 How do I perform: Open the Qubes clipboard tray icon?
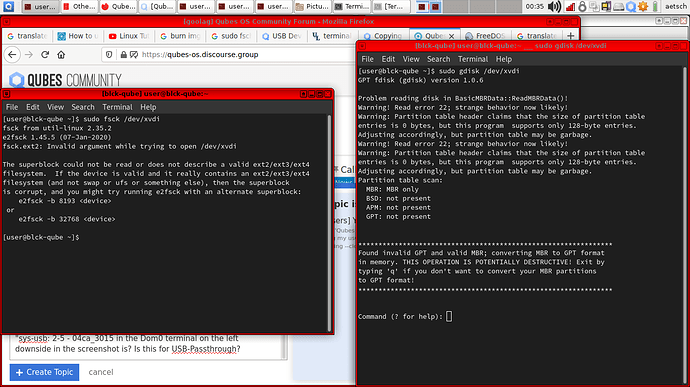[x=594, y=6]
